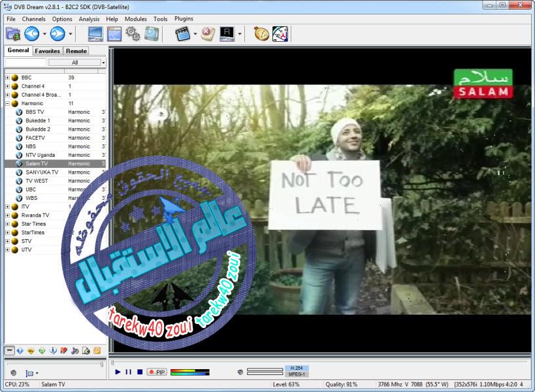Screen dimensions: 535x392
Task: Select the Bukedde 2 channel
Action: (x=56, y=129)
